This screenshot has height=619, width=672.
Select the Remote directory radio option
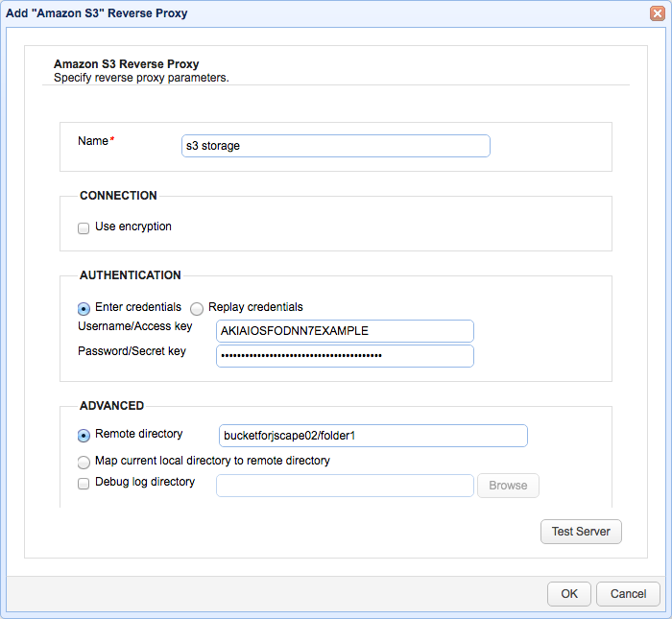[x=84, y=436]
